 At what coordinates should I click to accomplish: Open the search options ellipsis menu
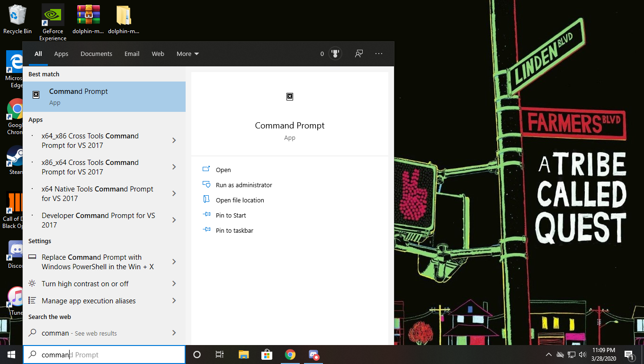[379, 54]
